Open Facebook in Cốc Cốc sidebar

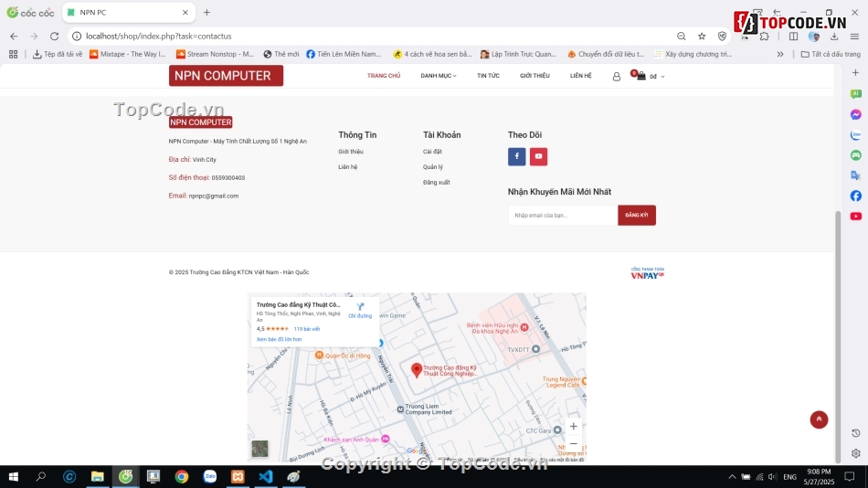click(x=856, y=196)
